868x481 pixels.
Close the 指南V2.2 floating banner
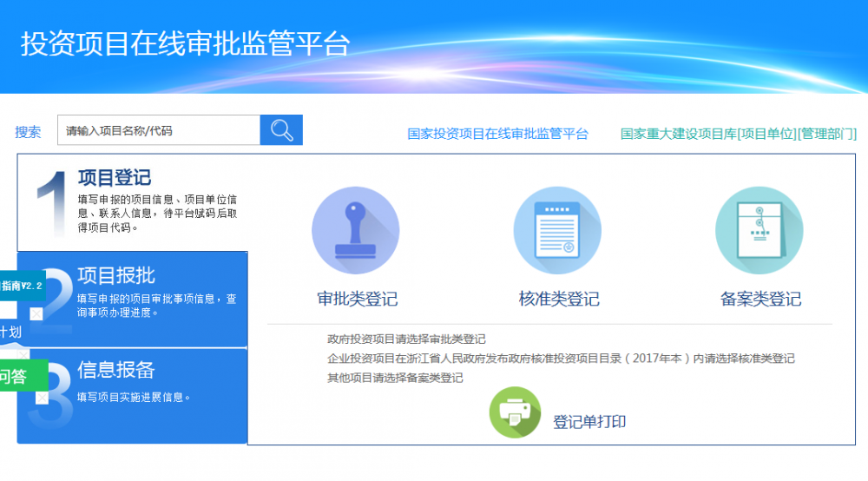pos(36,313)
